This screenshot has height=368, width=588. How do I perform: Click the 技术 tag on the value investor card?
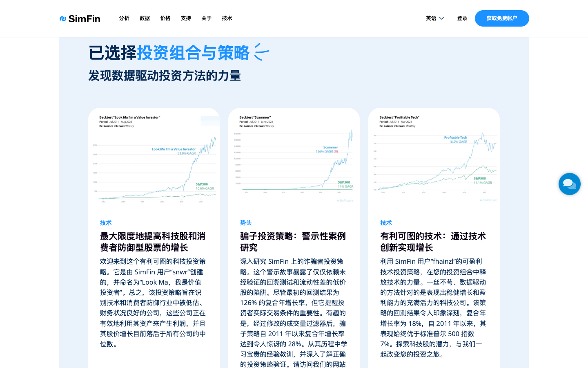tap(106, 223)
